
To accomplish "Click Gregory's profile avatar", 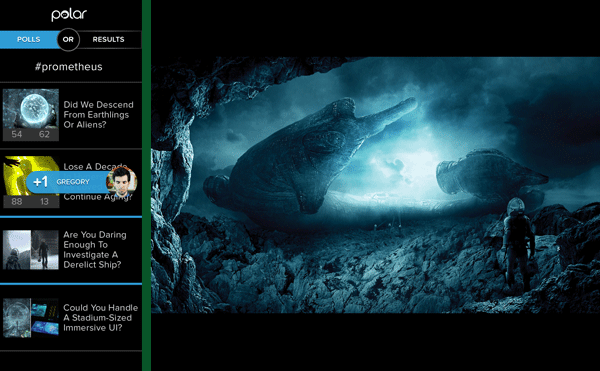I will 122,183.
